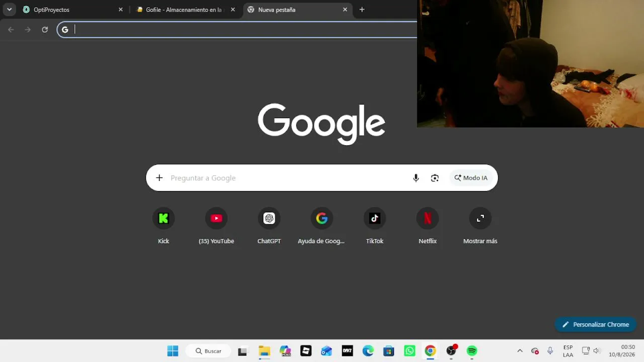Expand shortcuts with Mostrar más
644x362 pixels.
click(x=480, y=226)
